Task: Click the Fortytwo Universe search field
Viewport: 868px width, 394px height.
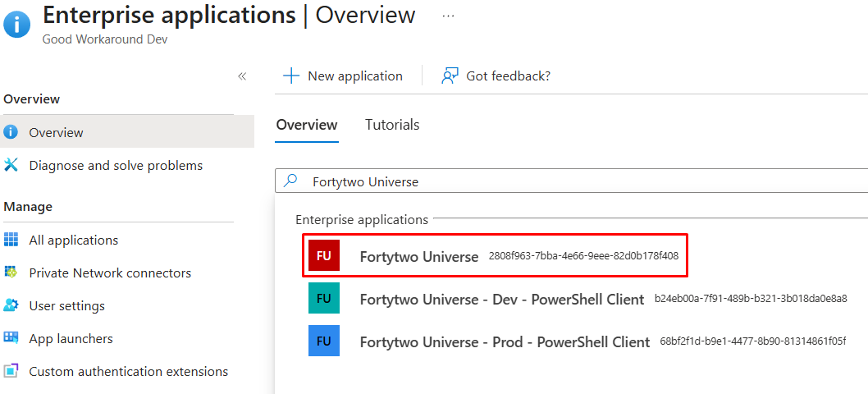Action: pos(574,181)
